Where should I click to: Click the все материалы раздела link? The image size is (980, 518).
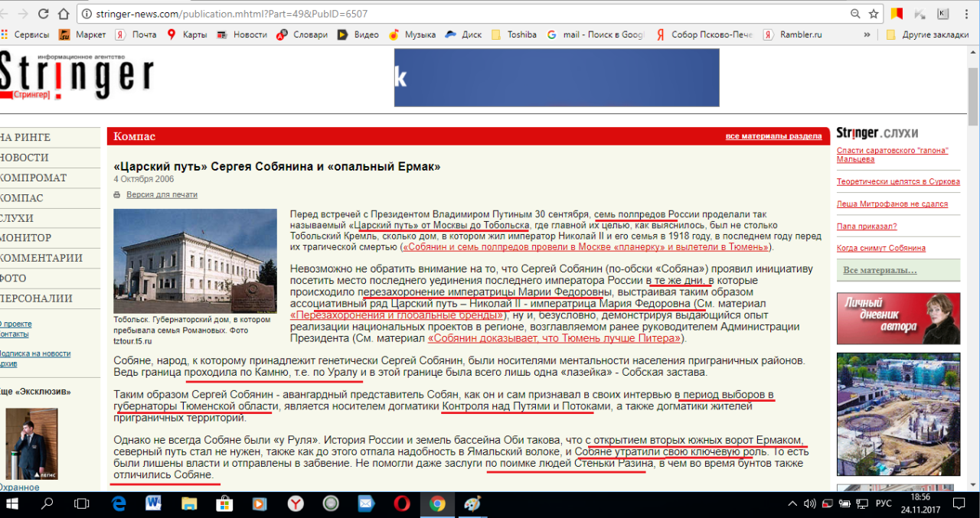tap(773, 136)
